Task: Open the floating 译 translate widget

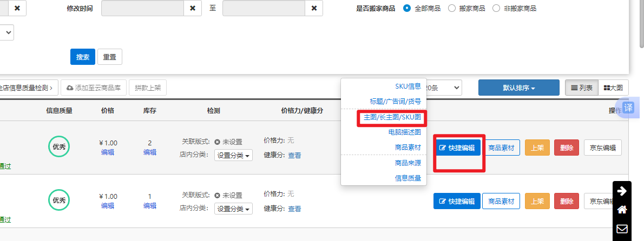Action: coord(628,108)
